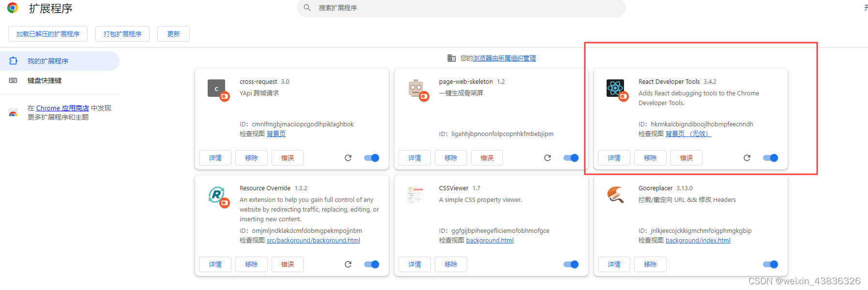
Task: Turn off React Developer Tools toggle
Action: [x=771, y=158]
